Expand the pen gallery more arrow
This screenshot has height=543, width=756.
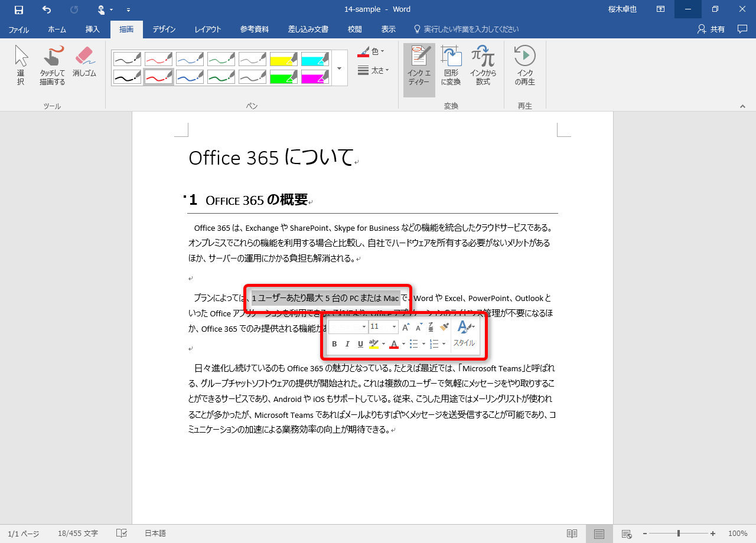tap(339, 68)
